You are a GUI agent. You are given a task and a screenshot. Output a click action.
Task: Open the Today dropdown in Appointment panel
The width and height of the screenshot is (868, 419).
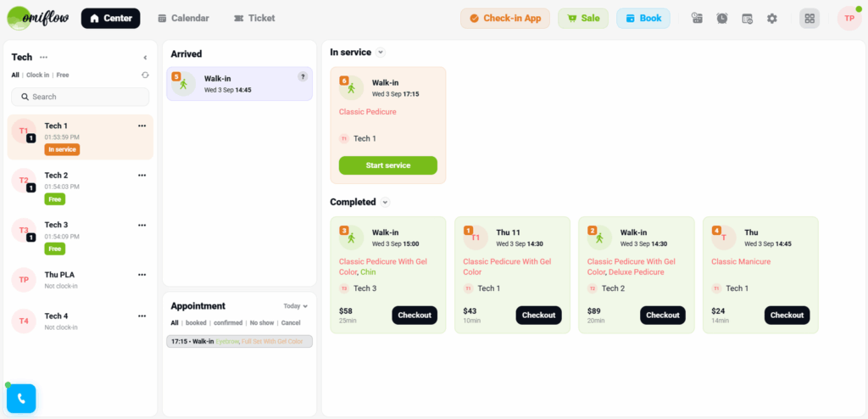296,306
